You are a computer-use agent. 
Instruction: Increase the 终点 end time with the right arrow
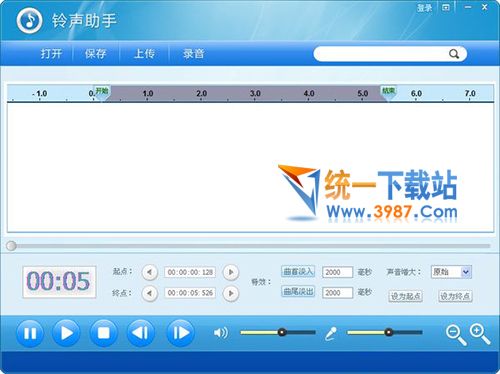[x=231, y=293]
